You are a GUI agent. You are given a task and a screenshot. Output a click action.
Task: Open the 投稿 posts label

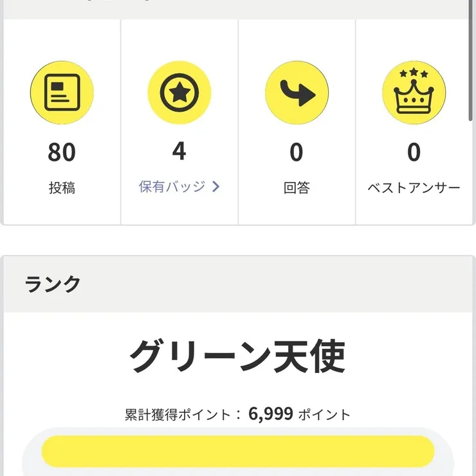(x=62, y=188)
